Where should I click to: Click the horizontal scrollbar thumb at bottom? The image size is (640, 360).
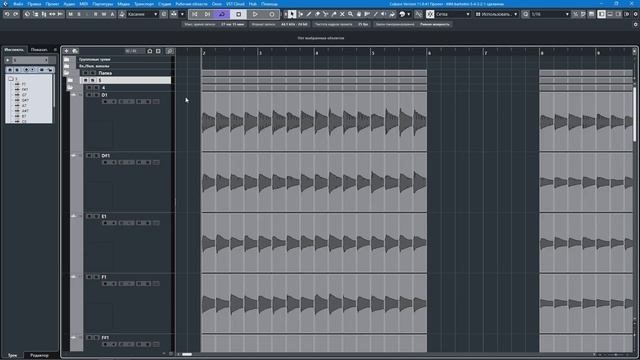point(187,354)
